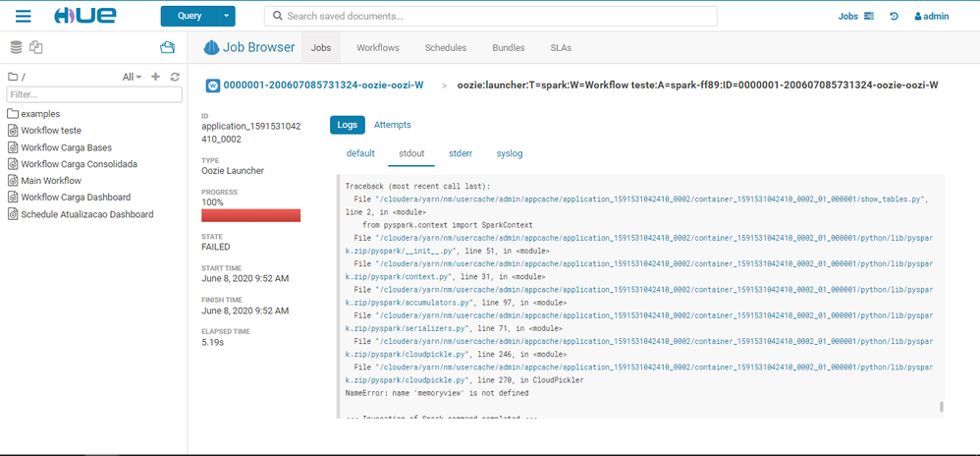980x456 pixels.
Task: Click the Filter input box
Action: point(93,94)
